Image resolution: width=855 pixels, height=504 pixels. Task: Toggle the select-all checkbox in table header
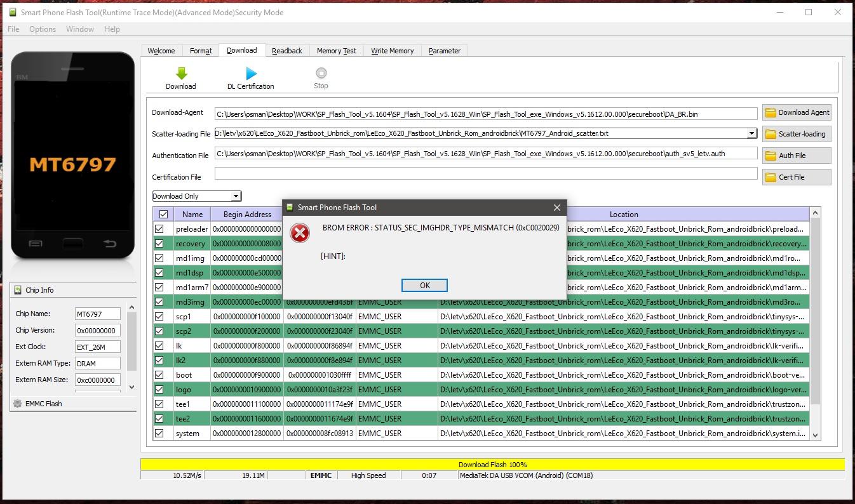tap(163, 215)
